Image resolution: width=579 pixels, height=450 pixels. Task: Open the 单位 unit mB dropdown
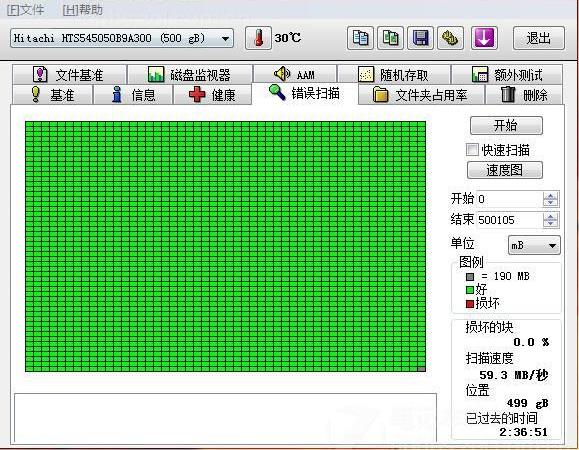click(534, 245)
